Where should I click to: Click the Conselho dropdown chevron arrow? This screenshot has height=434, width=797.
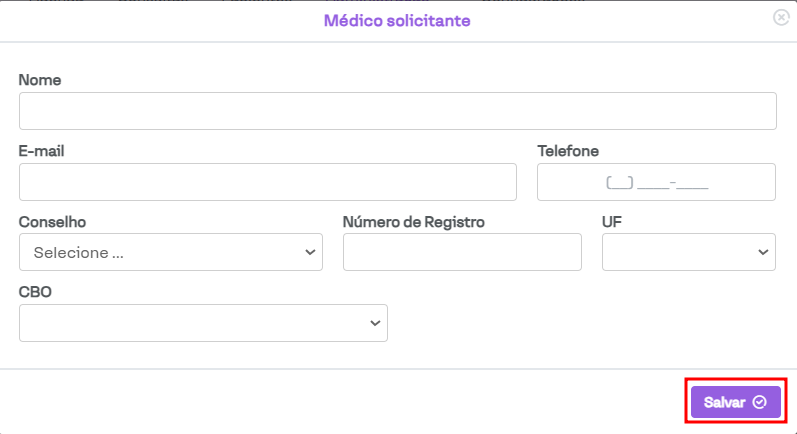coord(310,253)
